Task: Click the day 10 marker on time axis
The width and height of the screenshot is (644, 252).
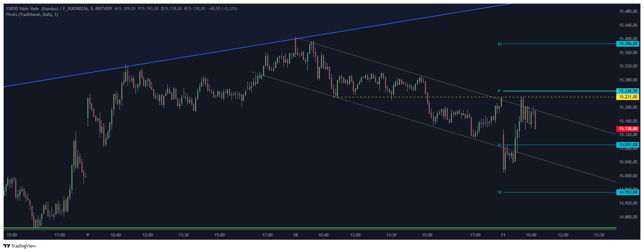Action: [x=295, y=235]
